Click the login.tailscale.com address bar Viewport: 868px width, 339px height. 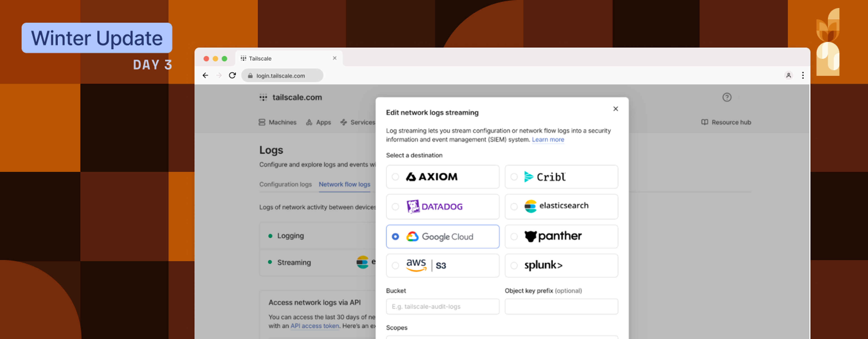(x=282, y=75)
